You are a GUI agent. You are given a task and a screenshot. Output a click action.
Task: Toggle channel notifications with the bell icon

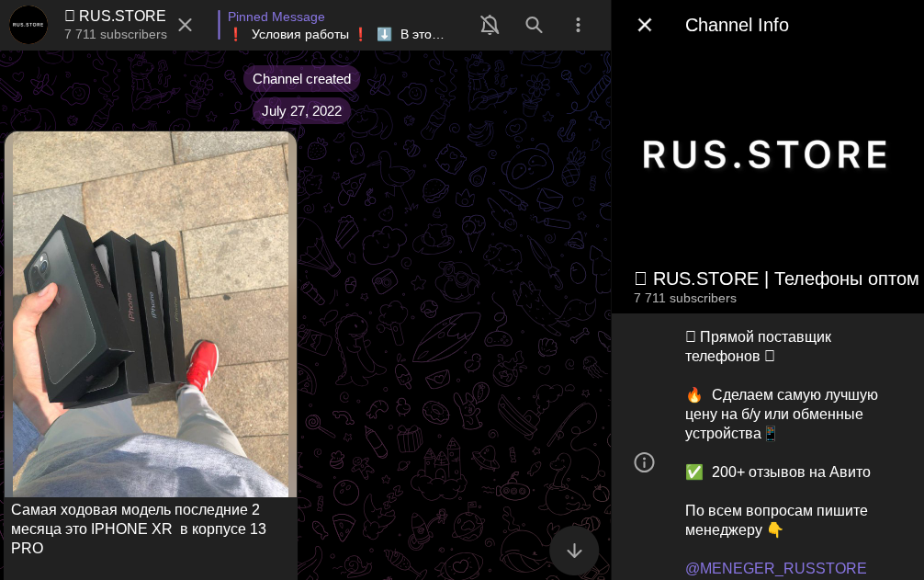click(490, 25)
